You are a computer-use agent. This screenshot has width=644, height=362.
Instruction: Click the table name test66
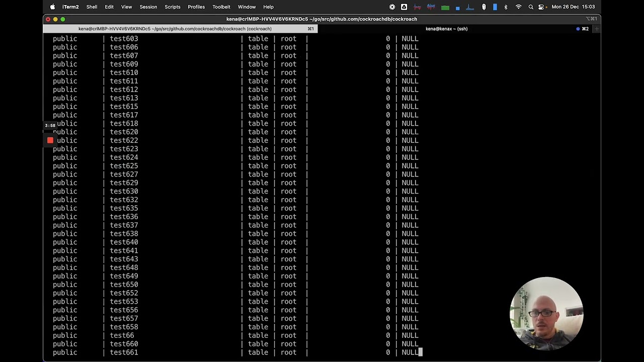122,335
